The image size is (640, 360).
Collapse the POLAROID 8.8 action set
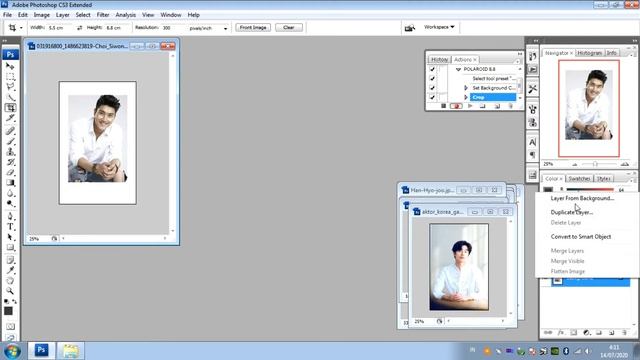458,69
